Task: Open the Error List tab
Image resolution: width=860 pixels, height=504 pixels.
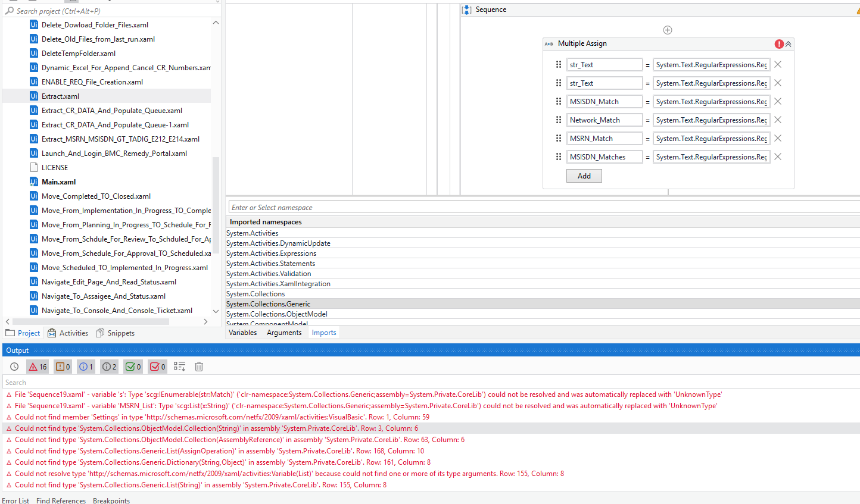Action: [15, 500]
